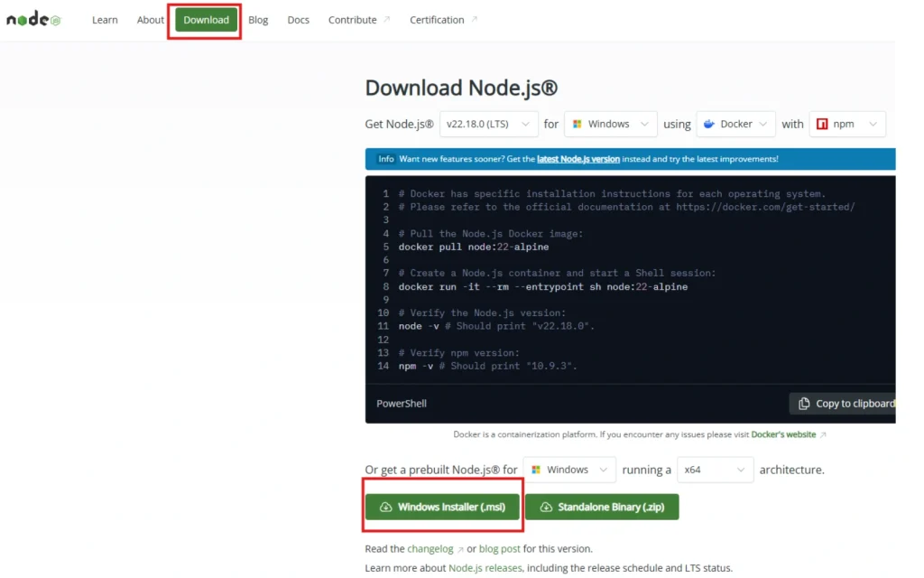Open the Certification external link
Image resolution: width=924 pixels, height=578 pixels.
pos(443,20)
